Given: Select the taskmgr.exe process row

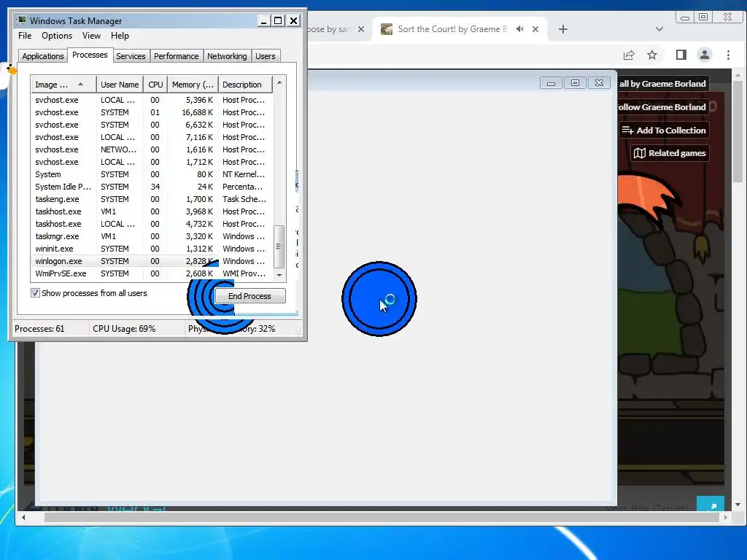Looking at the screenshot, I should (152, 236).
